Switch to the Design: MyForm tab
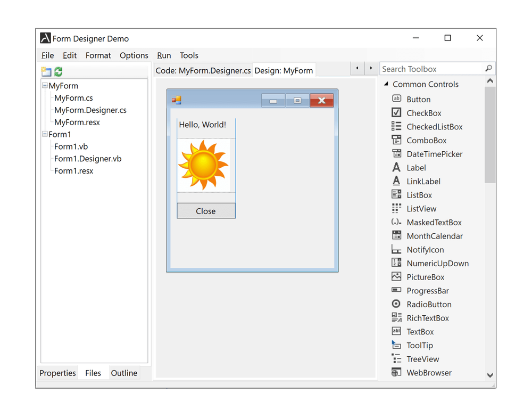 pyautogui.click(x=284, y=70)
